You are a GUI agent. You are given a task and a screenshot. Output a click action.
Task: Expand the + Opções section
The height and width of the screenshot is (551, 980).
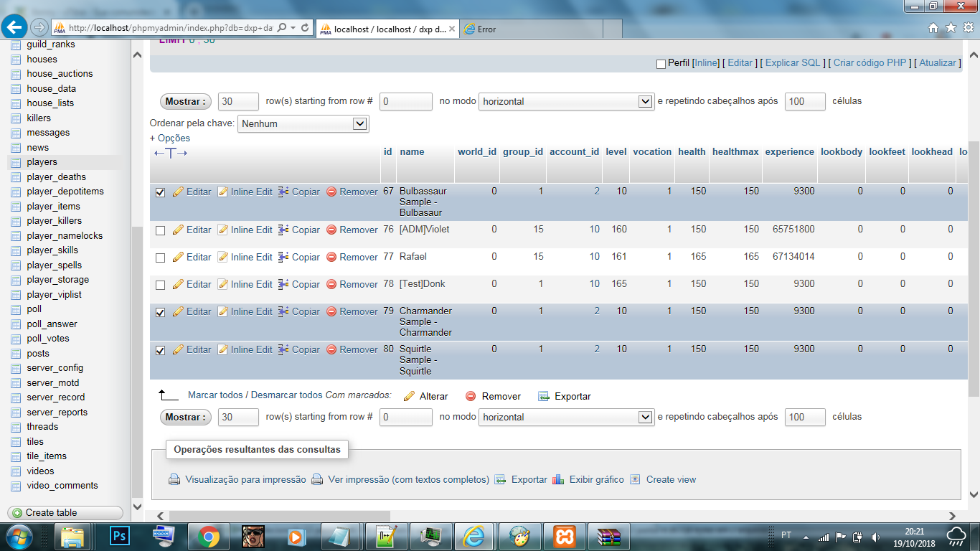[170, 138]
